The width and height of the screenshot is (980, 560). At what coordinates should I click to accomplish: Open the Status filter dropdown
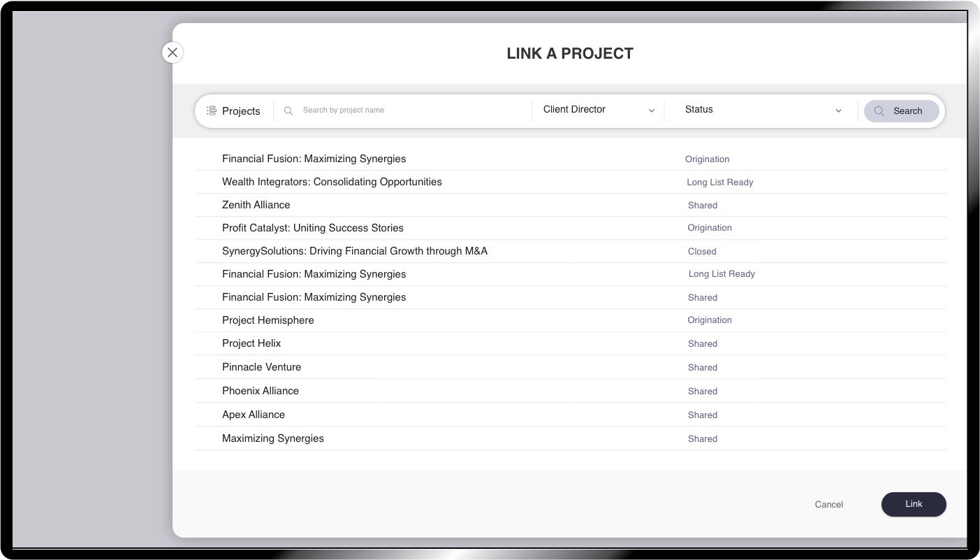[761, 110]
